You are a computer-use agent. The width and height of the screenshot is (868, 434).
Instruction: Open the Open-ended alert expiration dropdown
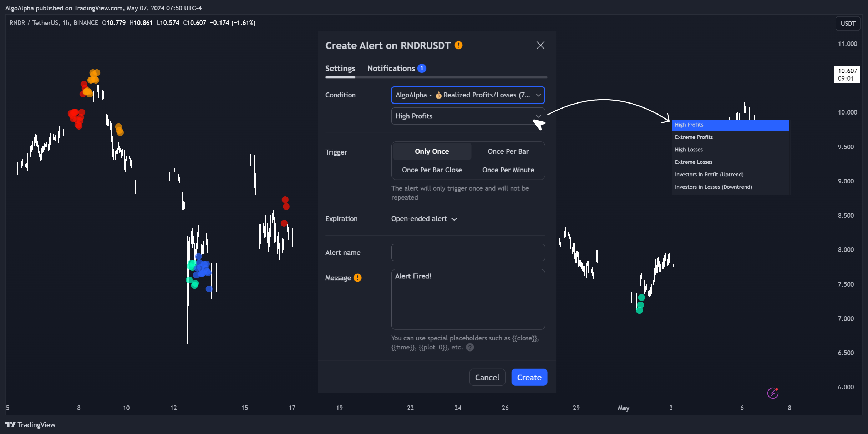point(424,219)
